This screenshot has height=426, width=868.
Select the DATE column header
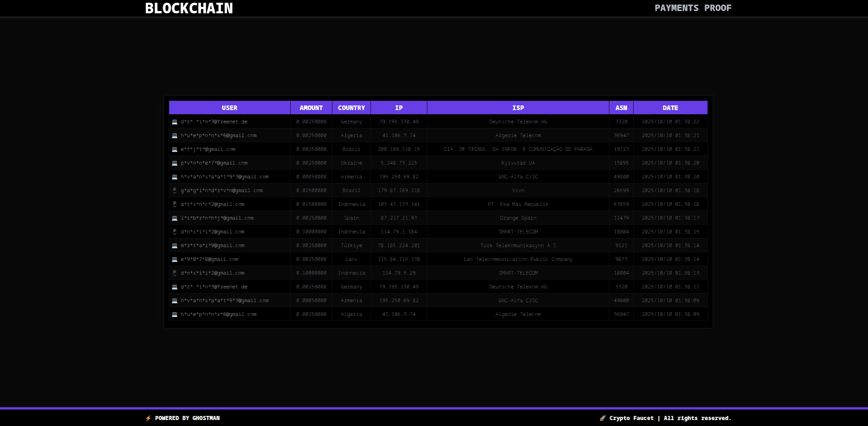pos(670,108)
